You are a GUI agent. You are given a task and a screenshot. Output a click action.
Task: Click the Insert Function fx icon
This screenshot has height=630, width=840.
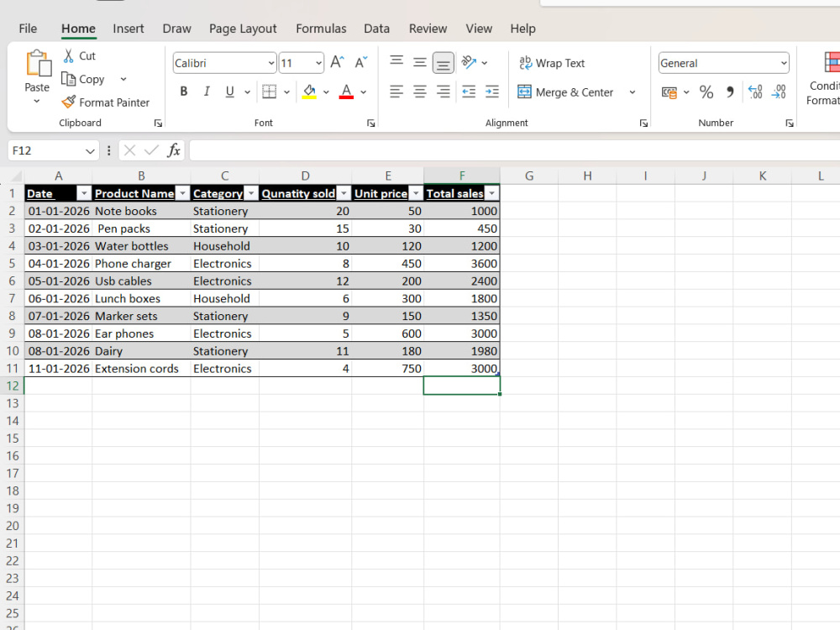click(174, 150)
